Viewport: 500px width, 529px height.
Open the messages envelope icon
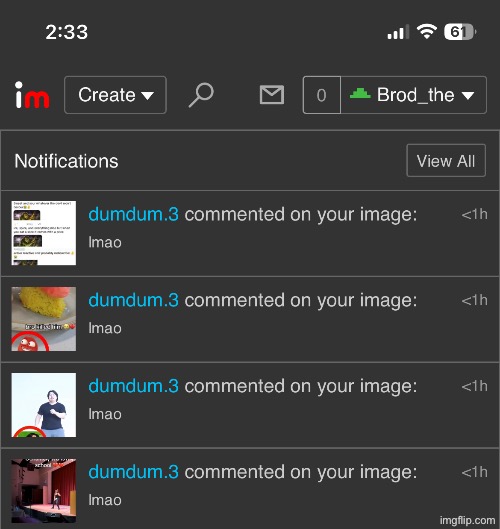coord(272,95)
